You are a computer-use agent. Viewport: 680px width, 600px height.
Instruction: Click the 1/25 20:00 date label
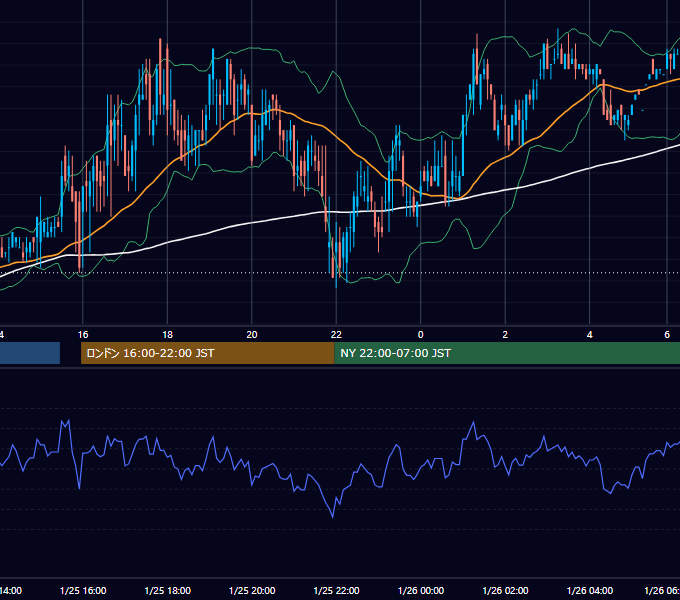[252, 590]
